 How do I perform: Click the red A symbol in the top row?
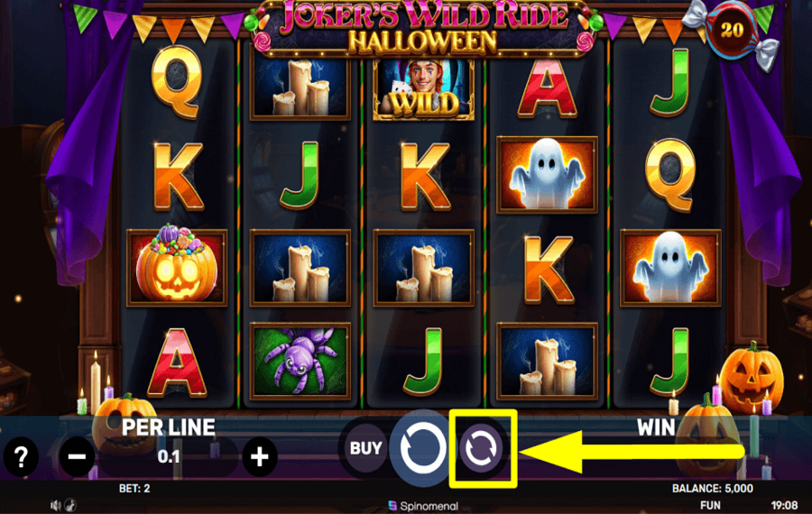point(547,88)
